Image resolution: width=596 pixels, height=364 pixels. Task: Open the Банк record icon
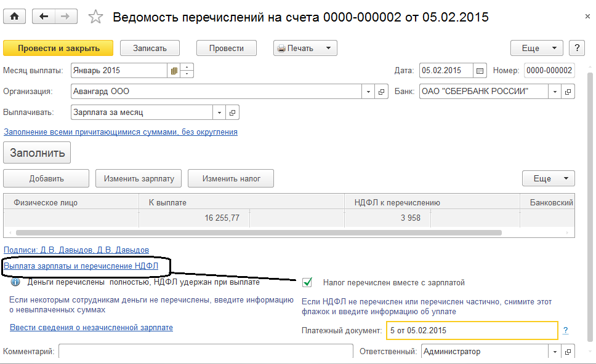[x=568, y=92]
